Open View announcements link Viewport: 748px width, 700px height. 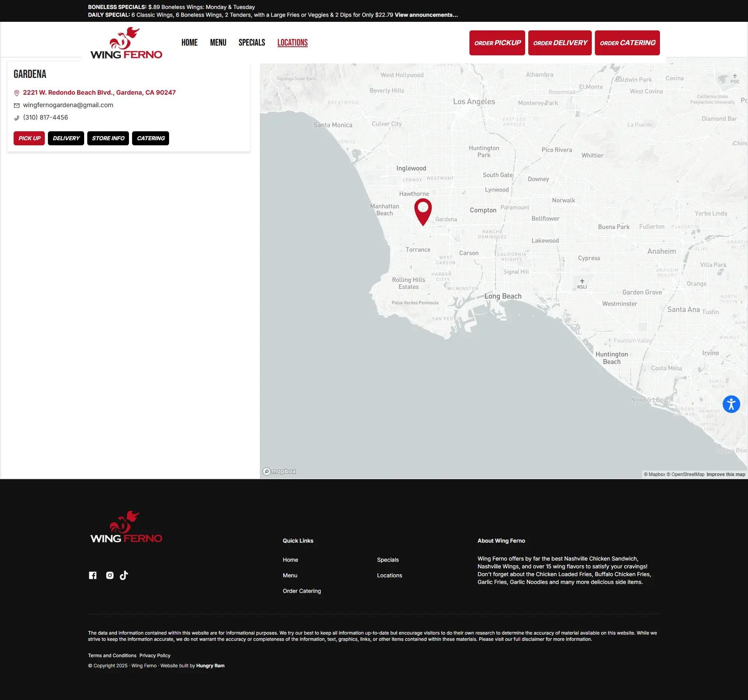coord(426,15)
